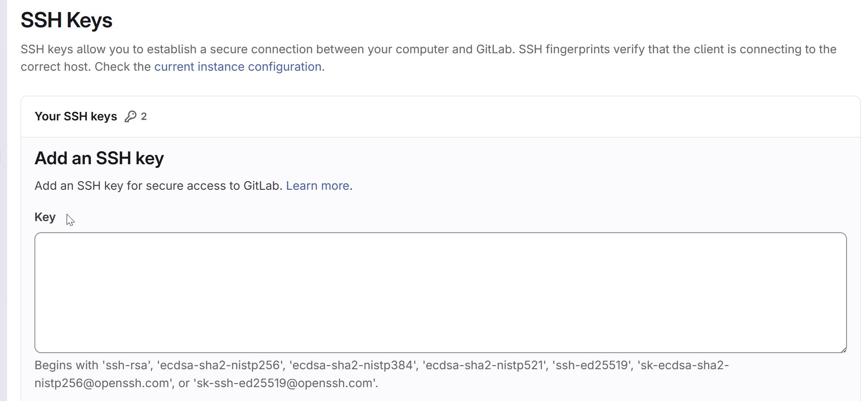The image size is (868, 401).
Task: Click the key glyph in the keys counter
Action: (x=131, y=116)
